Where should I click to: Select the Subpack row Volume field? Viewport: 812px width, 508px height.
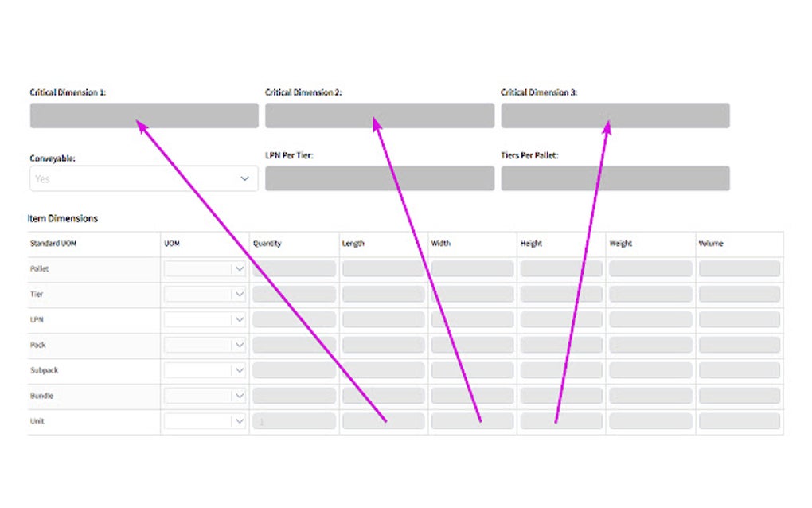pyautogui.click(x=739, y=370)
